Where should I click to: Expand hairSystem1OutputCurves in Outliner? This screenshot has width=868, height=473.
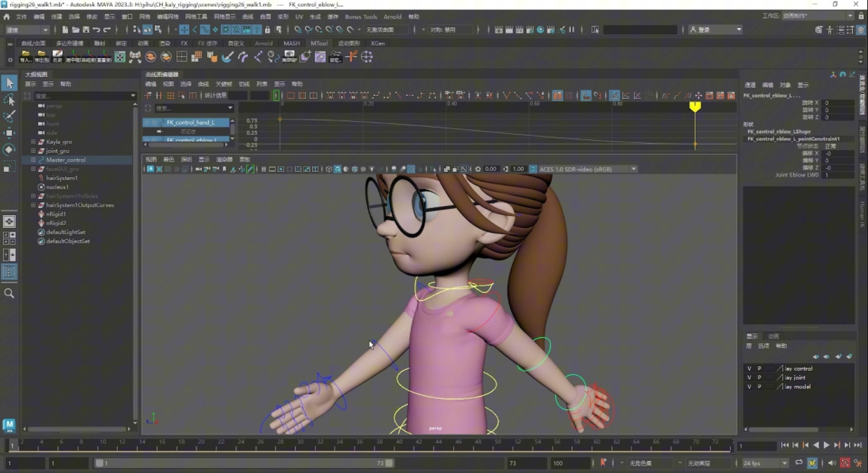pos(33,205)
